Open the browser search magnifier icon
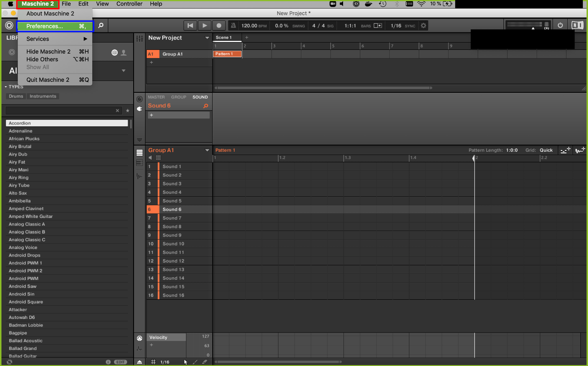 [x=101, y=26]
